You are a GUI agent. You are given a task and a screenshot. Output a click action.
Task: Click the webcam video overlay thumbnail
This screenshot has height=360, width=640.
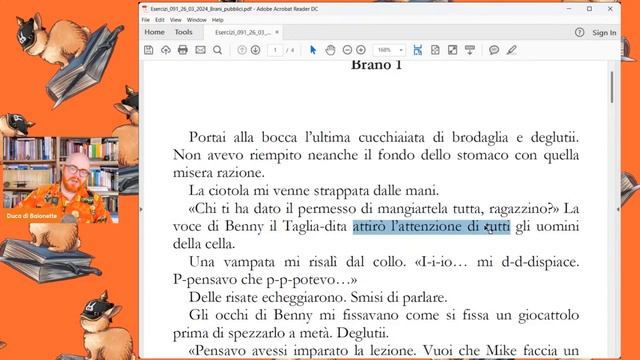click(60, 180)
